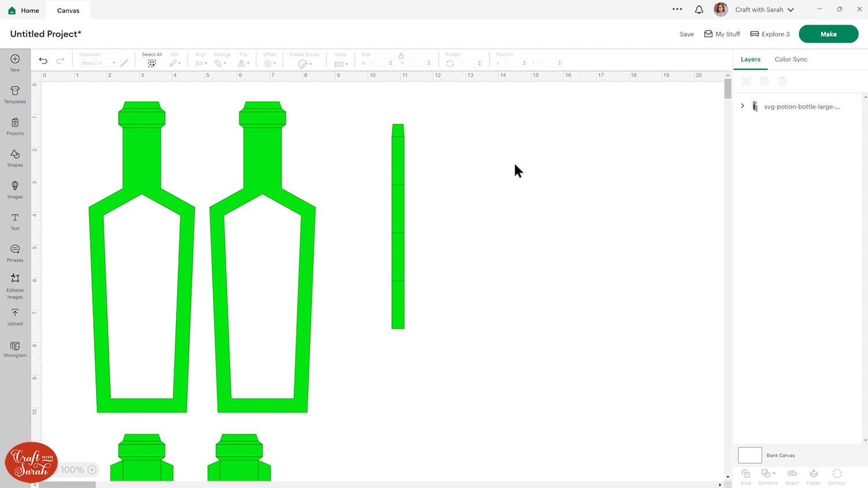The height and width of the screenshot is (488, 868).
Task: Open My Stuff
Action: (x=722, y=34)
